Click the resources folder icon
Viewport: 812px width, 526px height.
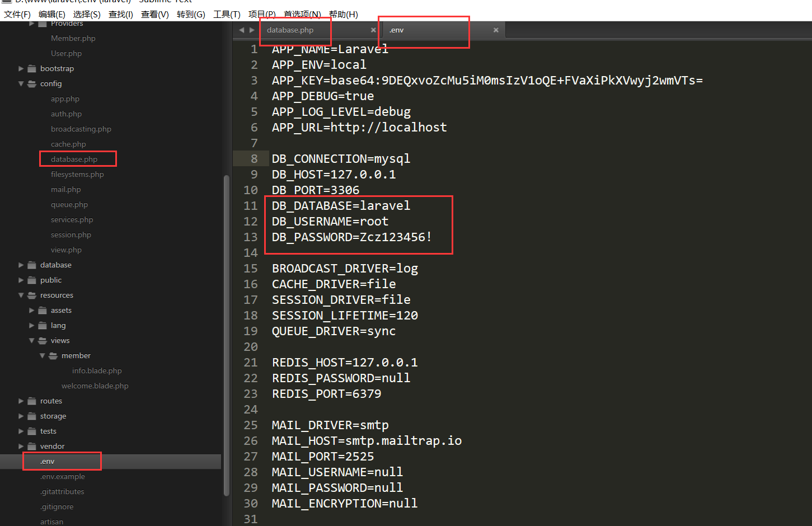32,295
